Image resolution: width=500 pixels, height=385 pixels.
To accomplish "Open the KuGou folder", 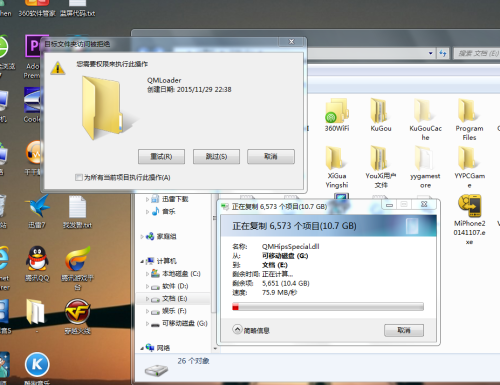I will [381, 115].
